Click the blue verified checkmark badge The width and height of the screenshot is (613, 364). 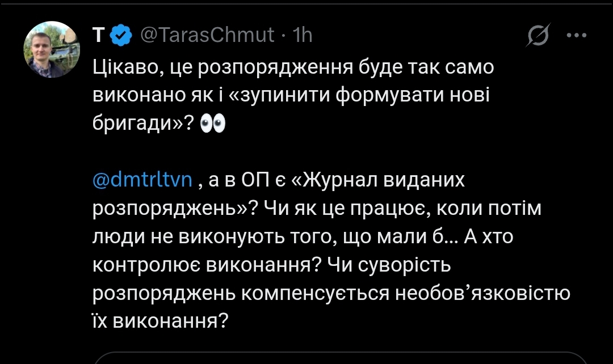[x=120, y=36]
